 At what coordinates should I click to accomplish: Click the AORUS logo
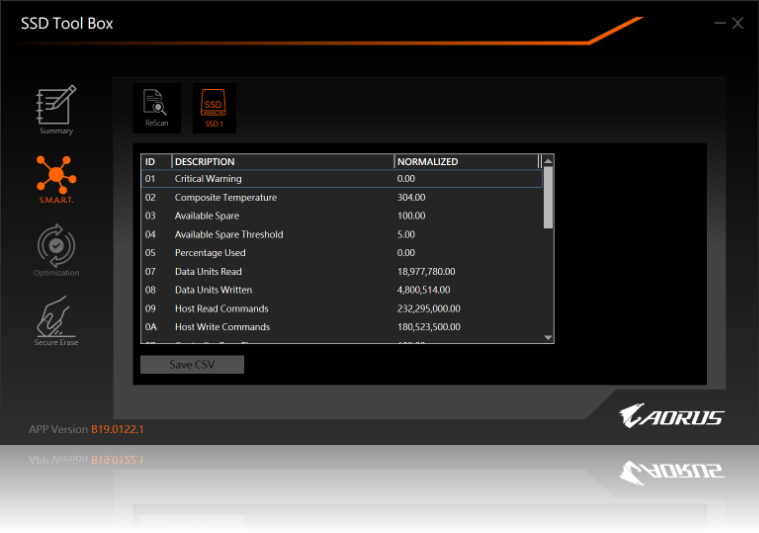671,416
